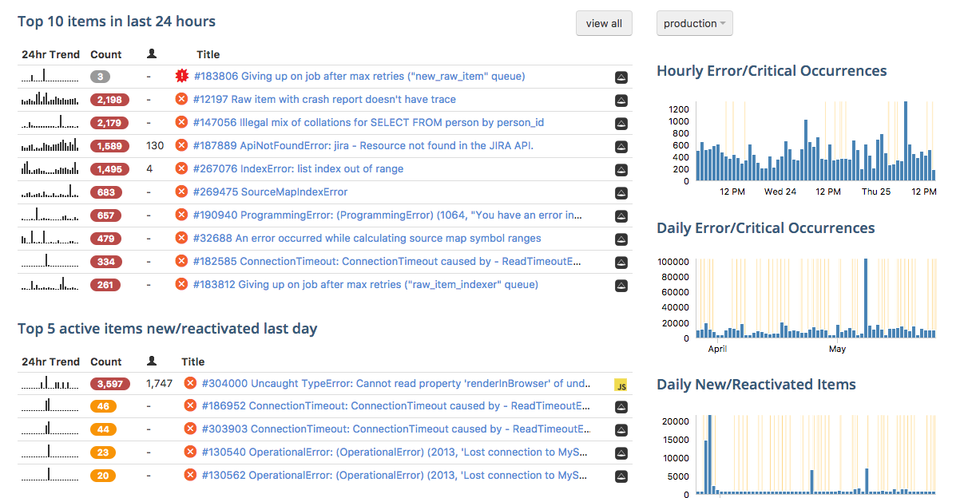Image resolution: width=980 pixels, height=498 pixels.
Task: Click the orange 46 count badge
Action: [104, 407]
